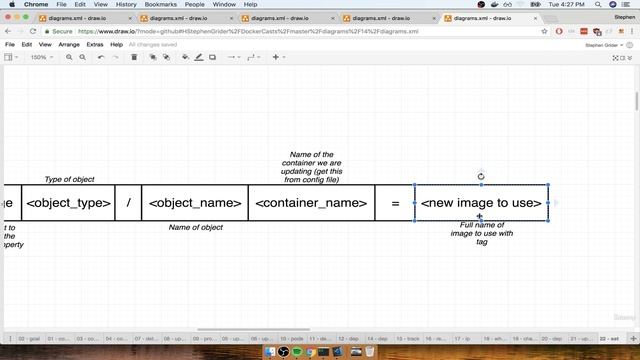Click 'Full name of image to use' label
Screen dimensions: 640x360
pyautogui.click(x=482, y=233)
